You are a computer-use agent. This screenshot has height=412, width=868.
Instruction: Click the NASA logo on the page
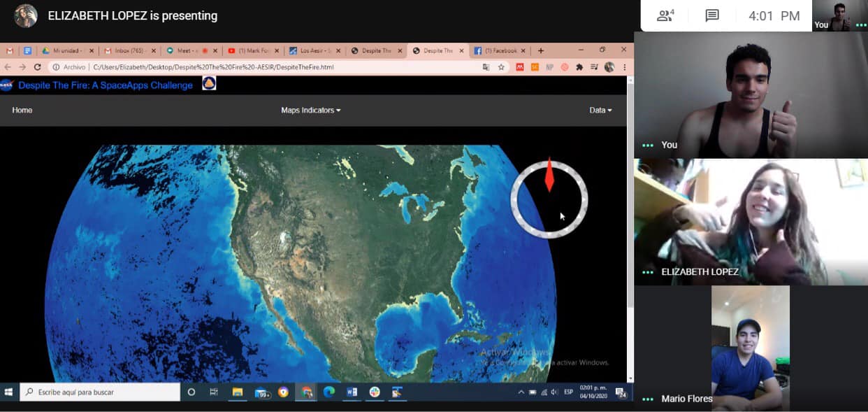[7, 85]
